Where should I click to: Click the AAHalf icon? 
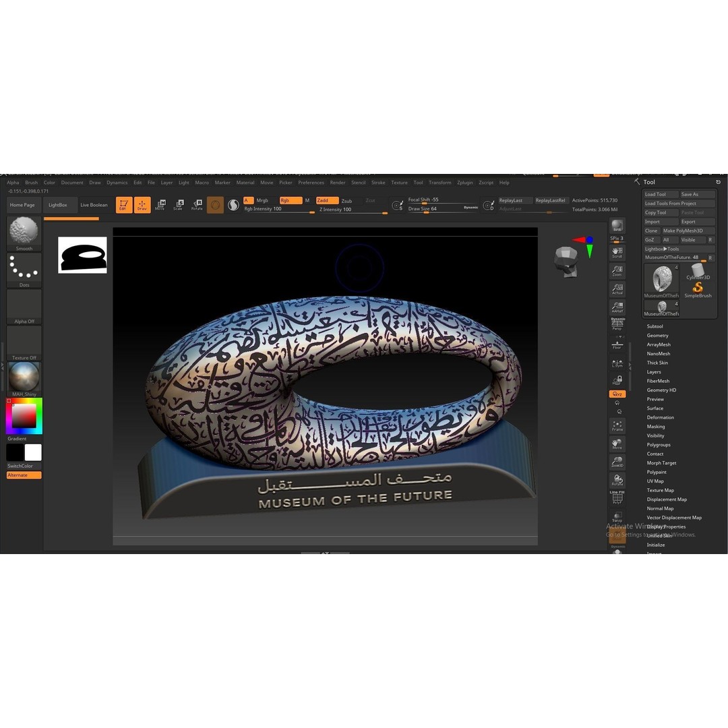pyautogui.click(x=617, y=307)
